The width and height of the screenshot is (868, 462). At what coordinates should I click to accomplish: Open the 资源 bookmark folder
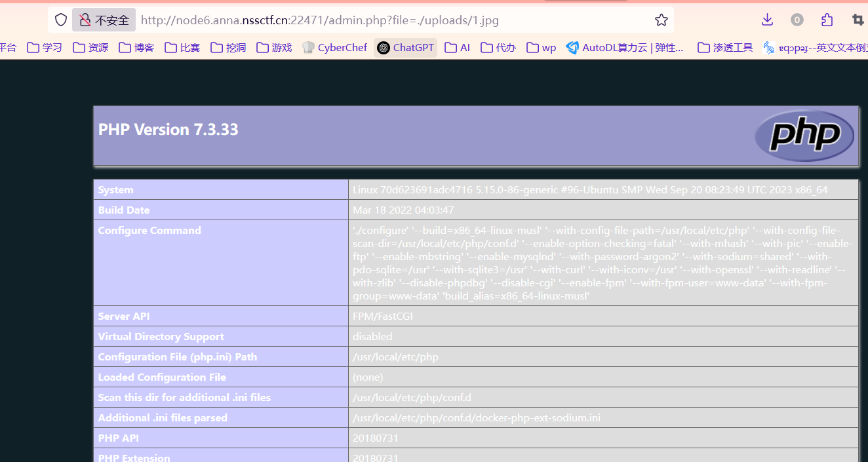coord(90,47)
